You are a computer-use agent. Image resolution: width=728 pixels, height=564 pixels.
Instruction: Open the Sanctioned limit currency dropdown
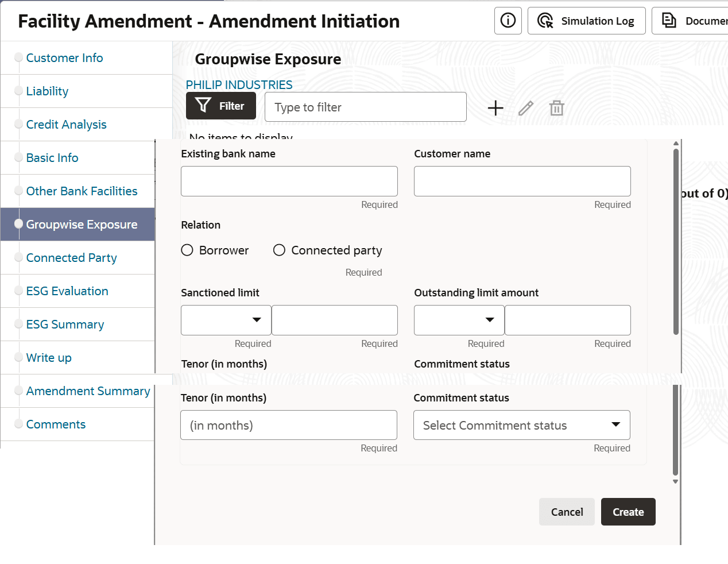226,320
